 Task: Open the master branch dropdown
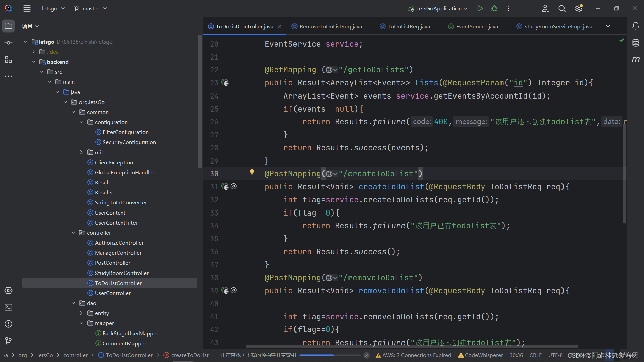coord(91,8)
